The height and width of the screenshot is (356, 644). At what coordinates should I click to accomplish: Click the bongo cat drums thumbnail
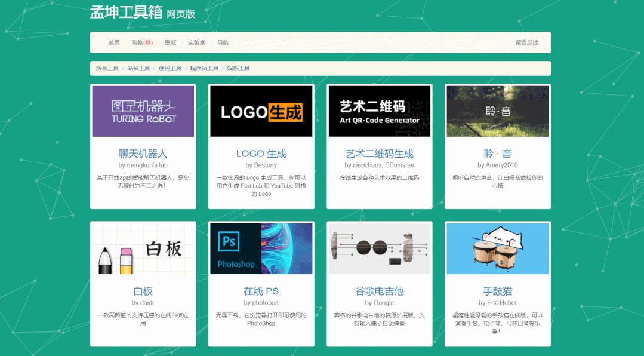[497, 247]
